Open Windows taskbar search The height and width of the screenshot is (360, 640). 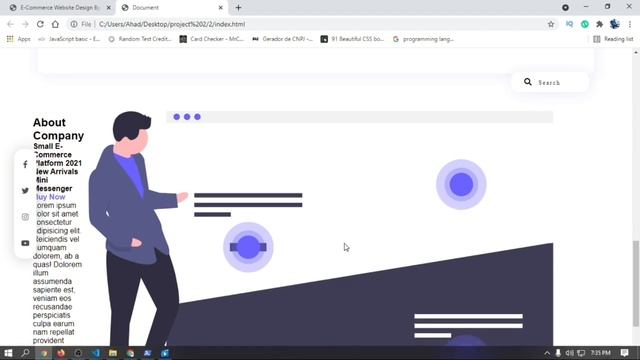(25, 353)
